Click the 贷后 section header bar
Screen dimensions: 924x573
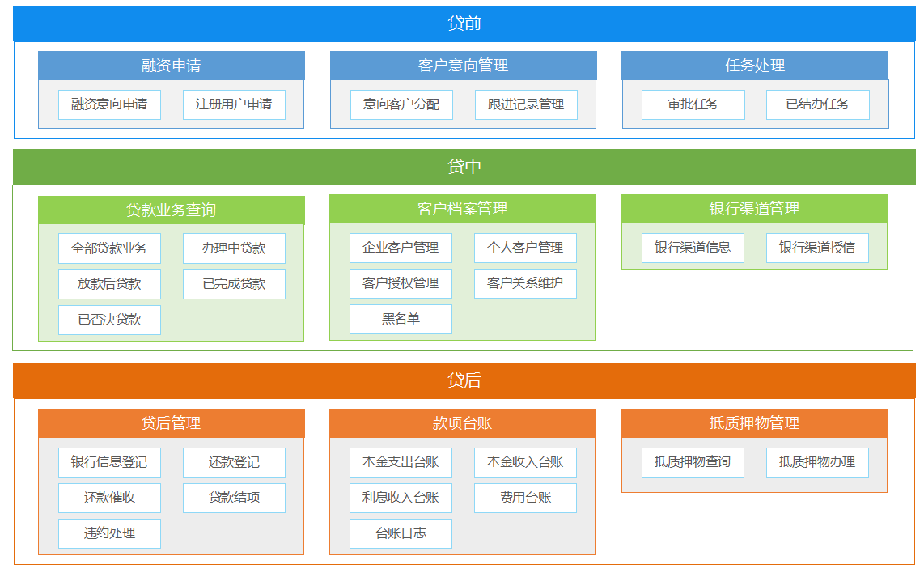click(x=464, y=380)
